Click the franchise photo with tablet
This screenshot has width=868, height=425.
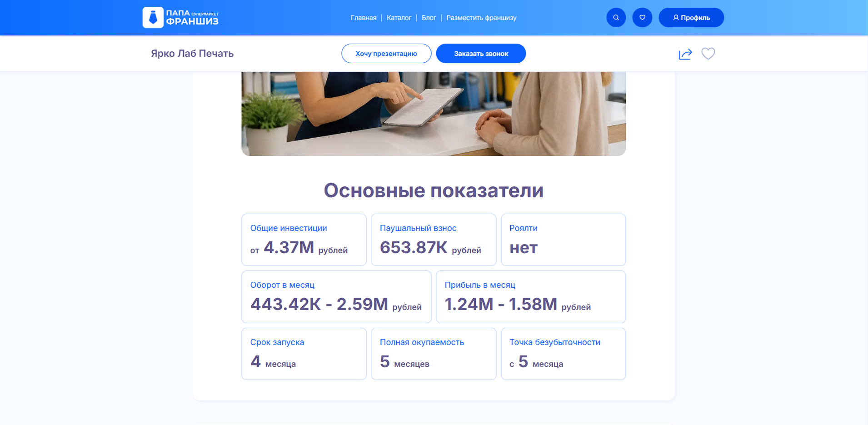(434, 114)
